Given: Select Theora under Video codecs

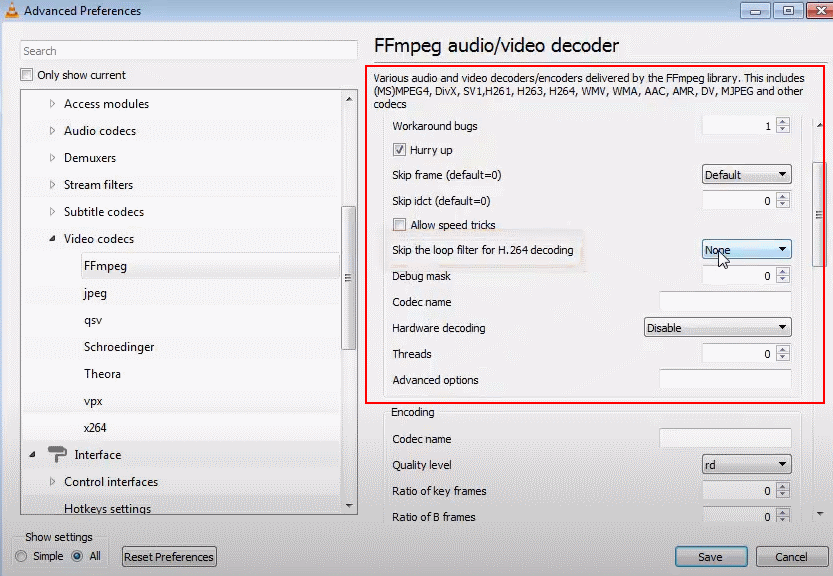Looking at the screenshot, I should [102, 374].
